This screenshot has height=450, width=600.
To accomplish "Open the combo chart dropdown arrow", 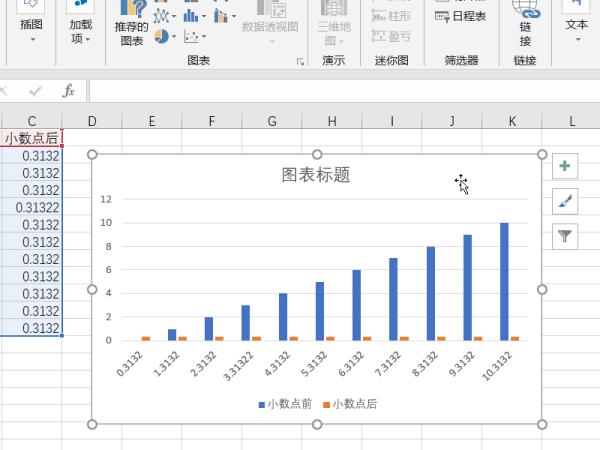I will point(233,16).
